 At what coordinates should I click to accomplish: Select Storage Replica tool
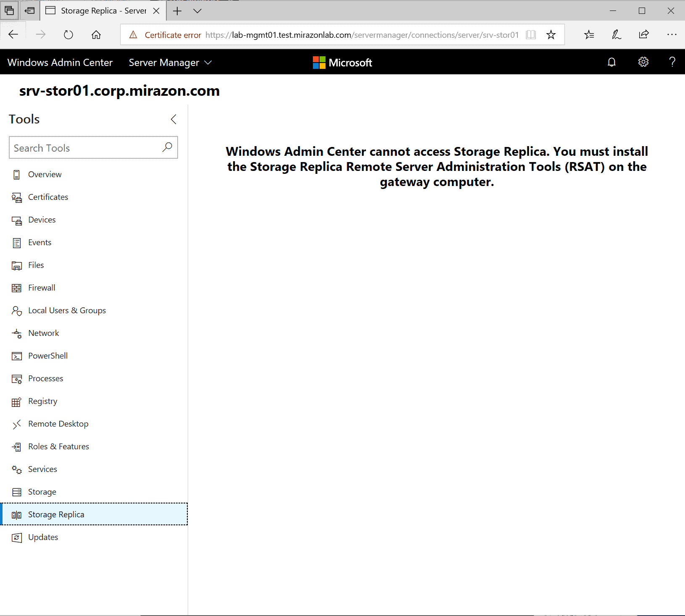coord(56,514)
